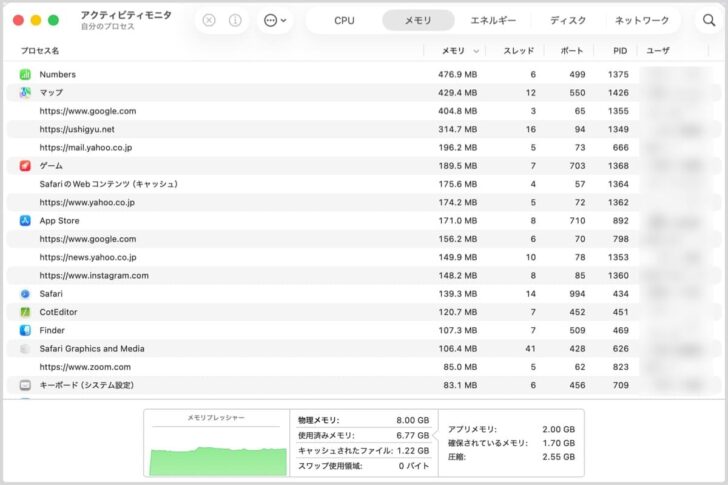The image size is (728, 485).
Task: Toggle the メモリ sort direction arrow
Action: [x=476, y=51]
